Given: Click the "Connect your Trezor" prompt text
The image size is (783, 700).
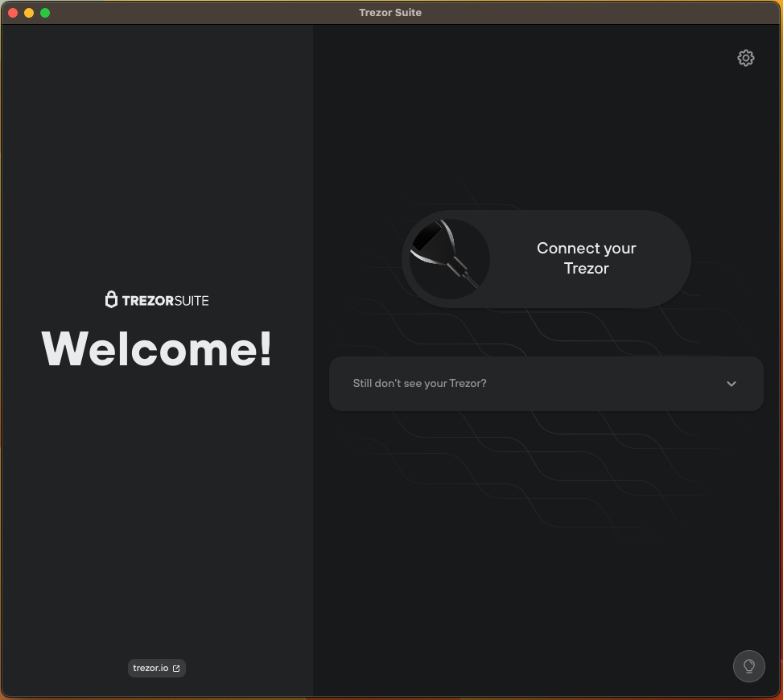Looking at the screenshot, I should [x=586, y=249].
